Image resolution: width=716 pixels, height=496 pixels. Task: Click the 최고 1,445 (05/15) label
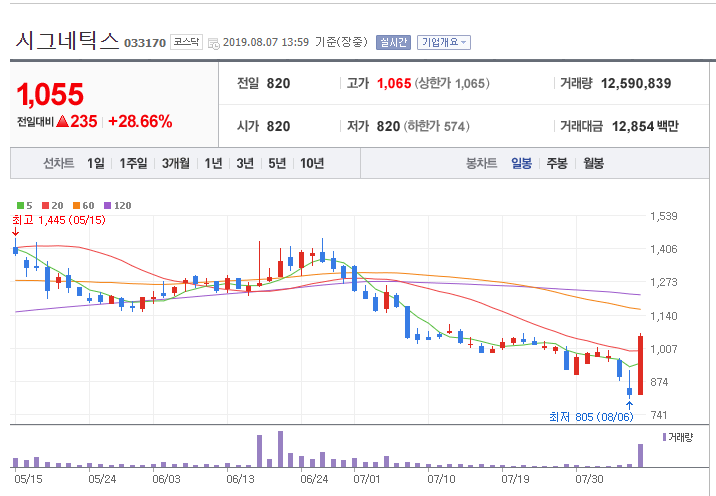point(59,220)
